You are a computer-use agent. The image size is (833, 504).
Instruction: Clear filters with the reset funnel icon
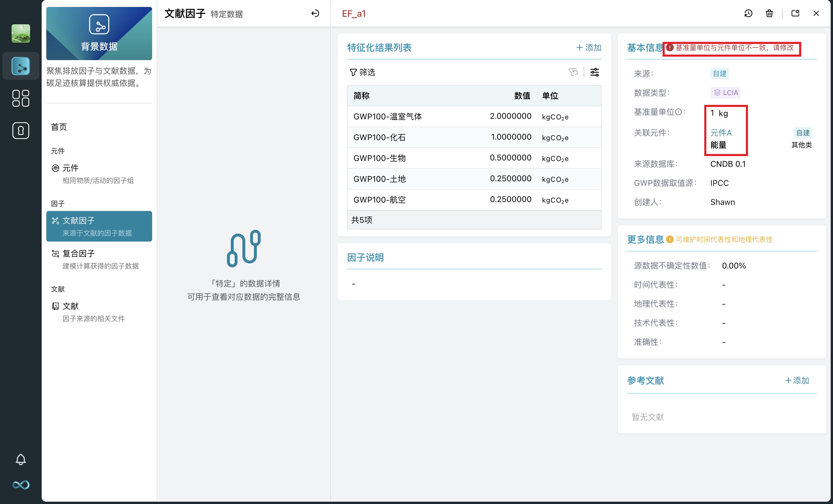pos(573,72)
